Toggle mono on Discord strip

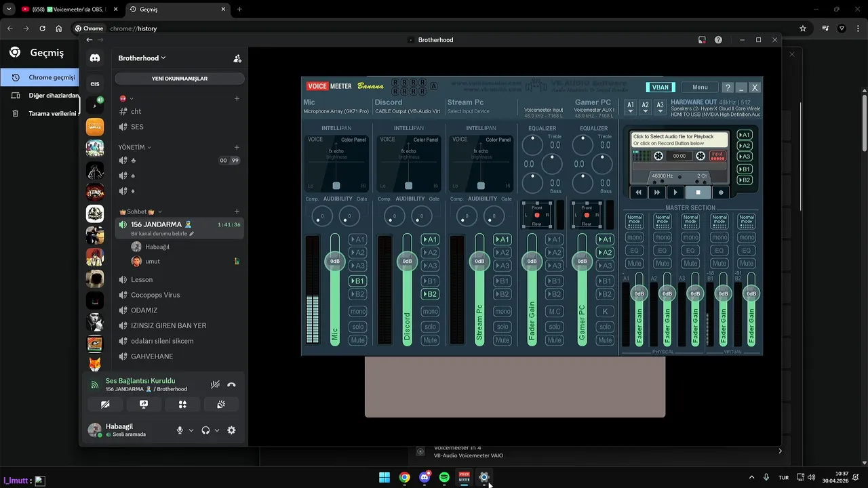430,312
